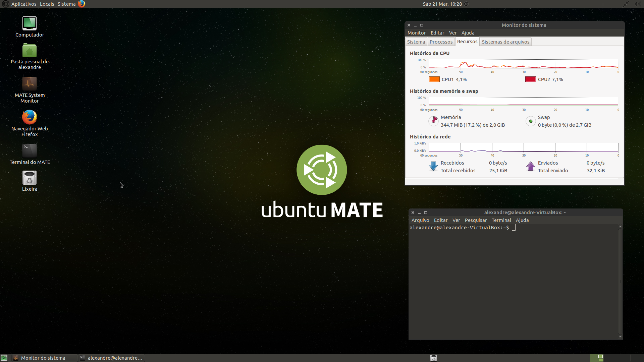The width and height of the screenshot is (644, 362).
Task: Click the Swap pie chart color icon
Action: (x=531, y=121)
